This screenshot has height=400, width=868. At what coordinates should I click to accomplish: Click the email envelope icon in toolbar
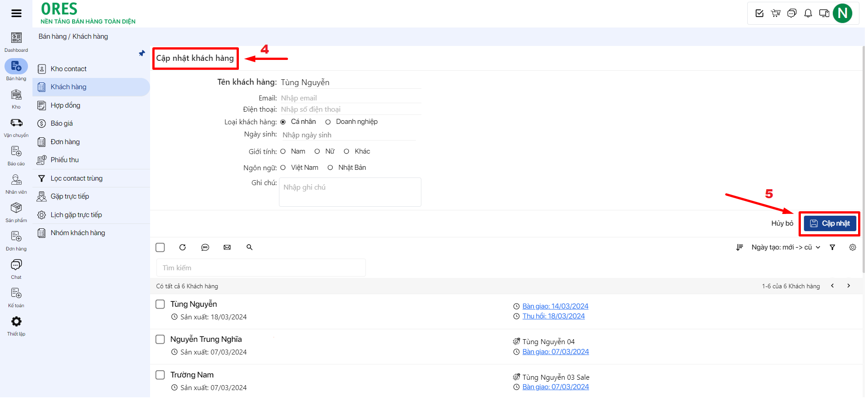point(227,247)
